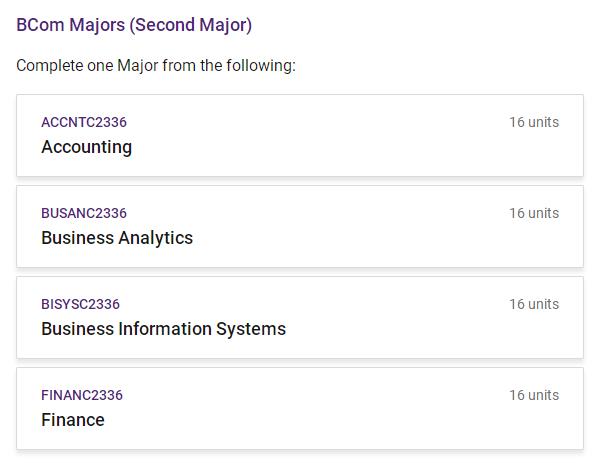Click the 'Complete one Major' instruction text
The image size is (602, 463).
coord(156,66)
